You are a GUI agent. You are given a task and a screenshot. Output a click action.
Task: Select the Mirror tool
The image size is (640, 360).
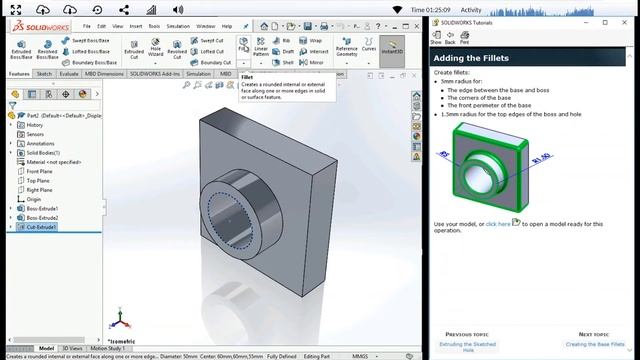pos(311,62)
